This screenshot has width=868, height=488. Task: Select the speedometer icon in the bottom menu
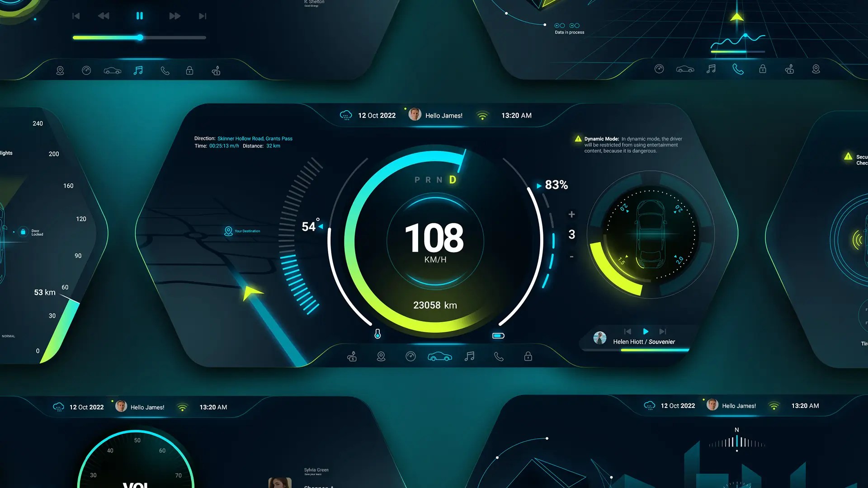coord(410,357)
